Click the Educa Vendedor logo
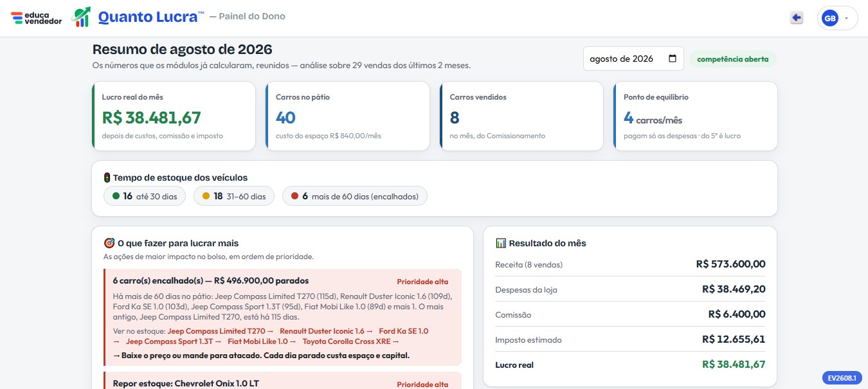The width and height of the screenshot is (868, 389). 37,18
